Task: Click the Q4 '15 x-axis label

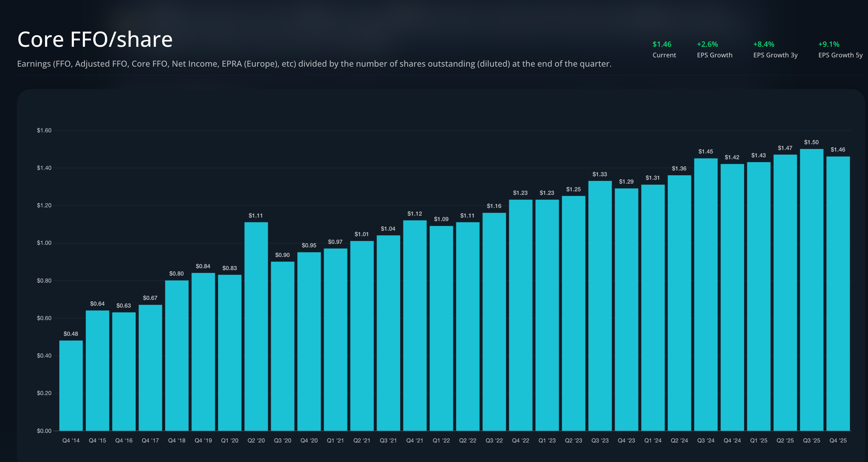Action: pos(97,441)
